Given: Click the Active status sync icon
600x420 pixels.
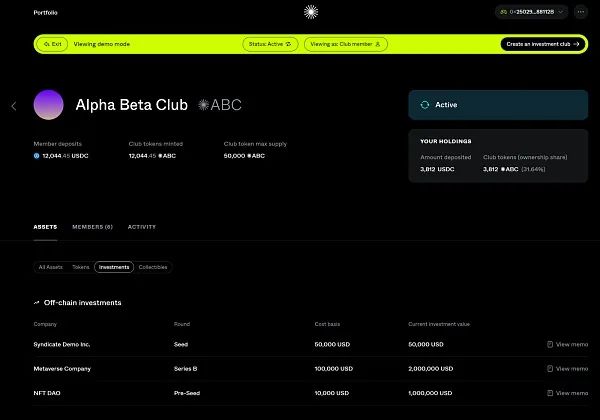Looking at the screenshot, I should 425,104.
